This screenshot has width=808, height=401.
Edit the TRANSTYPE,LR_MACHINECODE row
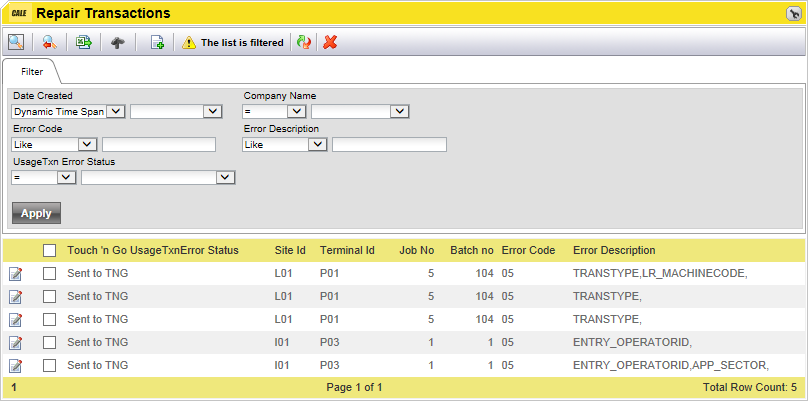pyautogui.click(x=15, y=274)
